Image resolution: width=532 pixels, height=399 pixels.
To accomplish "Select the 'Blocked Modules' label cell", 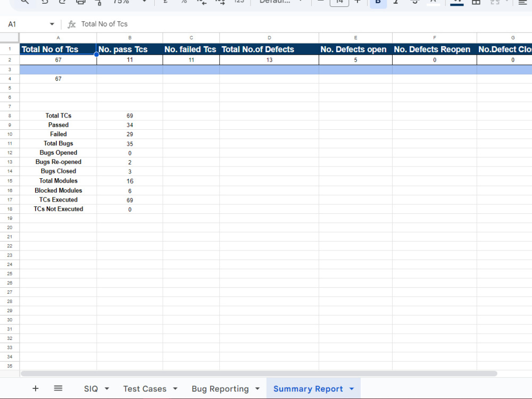I will (x=58, y=190).
